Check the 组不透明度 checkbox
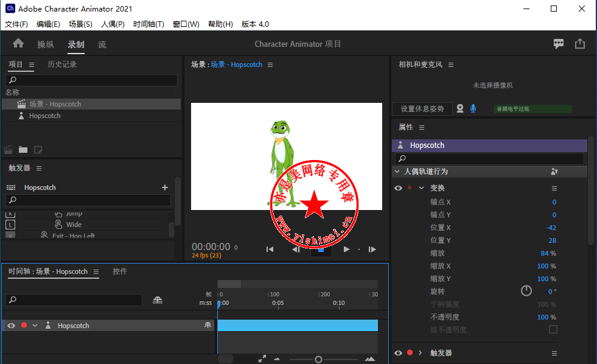The image size is (597, 364). pyautogui.click(x=553, y=329)
